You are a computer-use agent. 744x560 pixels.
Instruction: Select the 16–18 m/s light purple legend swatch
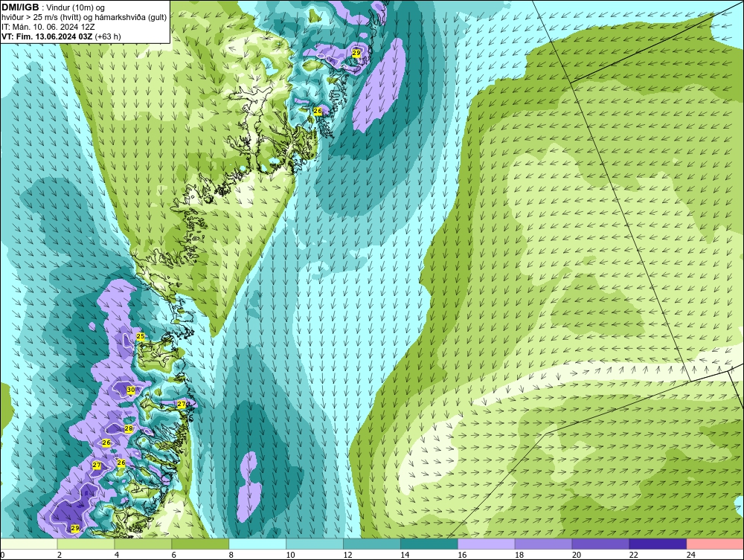(487, 544)
